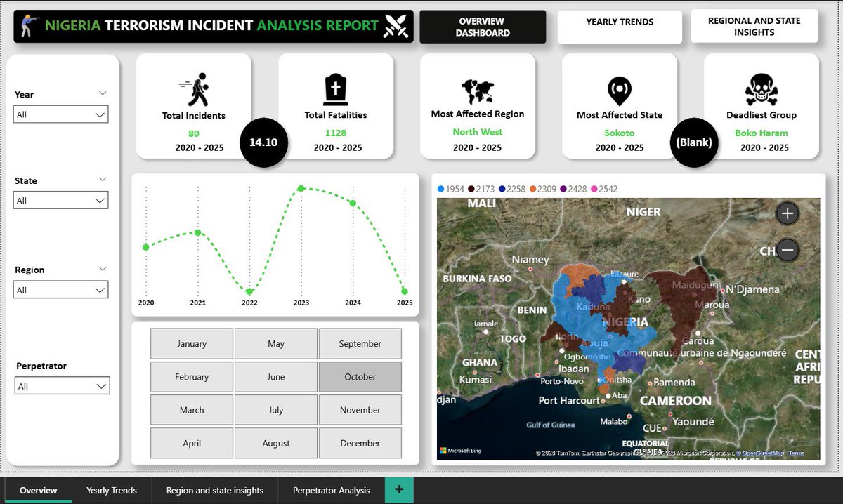Select the September month tile

click(x=360, y=344)
